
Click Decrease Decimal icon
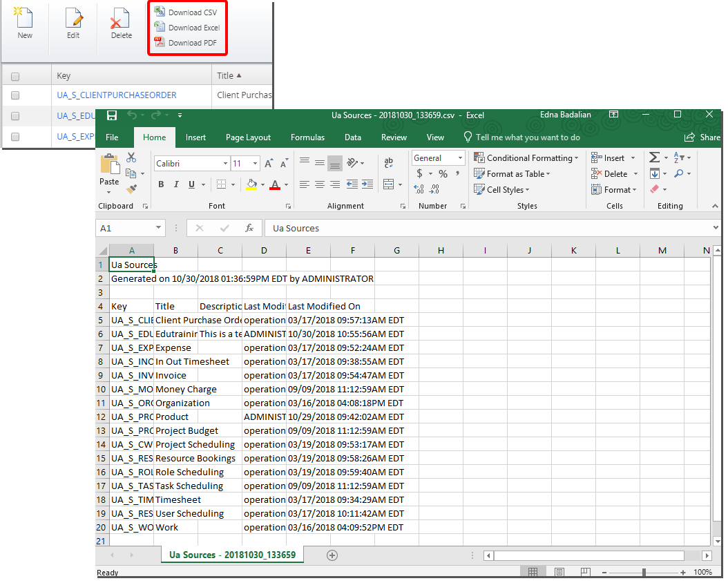434,189
